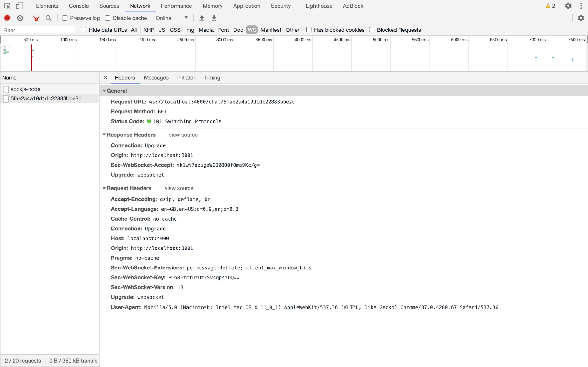The height and width of the screenshot is (367, 588).
Task: Enable the Disable cache checkbox
Action: coord(108,18)
